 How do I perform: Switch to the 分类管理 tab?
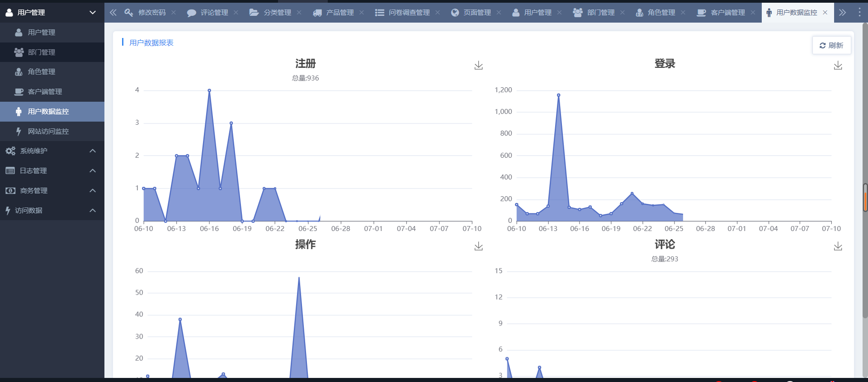click(x=270, y=13)
